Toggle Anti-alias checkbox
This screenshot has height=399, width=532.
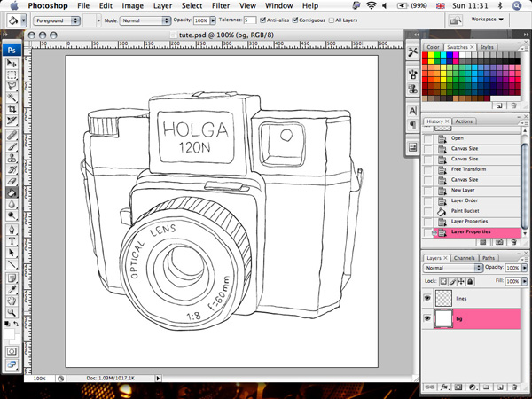(262, 20)
